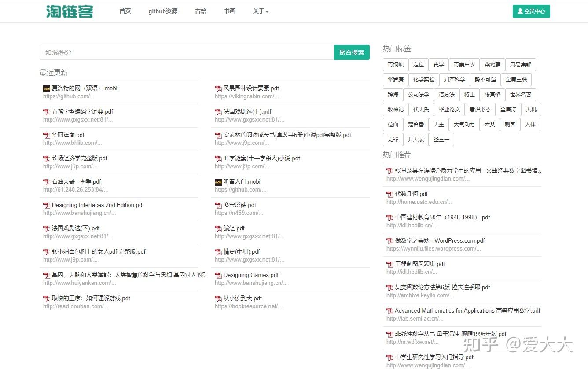Click the PDF icon beside 骗经.pdf

tap(218, 229)
